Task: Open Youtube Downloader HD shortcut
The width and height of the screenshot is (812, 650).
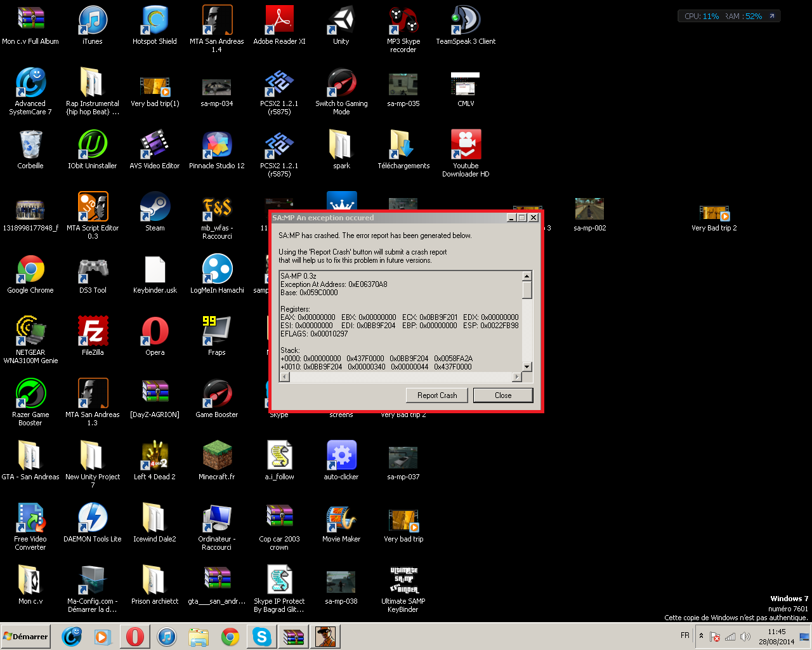Action: [466, 154]
